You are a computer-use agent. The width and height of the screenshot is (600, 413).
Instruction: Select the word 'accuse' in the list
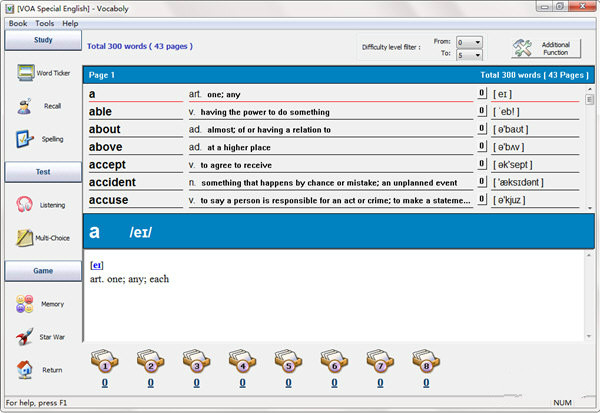point(108,200)
